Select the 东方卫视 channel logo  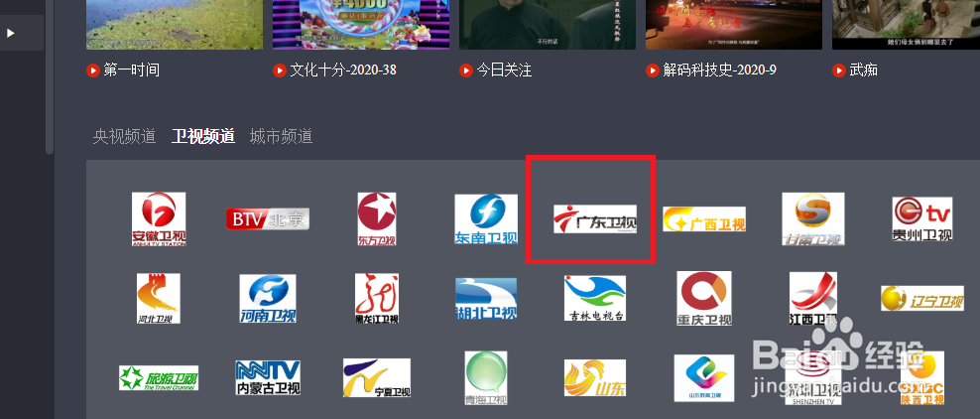pos(377,218)
